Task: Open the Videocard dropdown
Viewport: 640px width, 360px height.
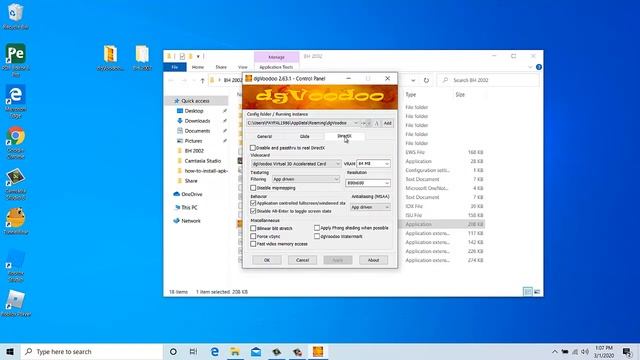Action: pyautogui.click(x=296, y=164)
